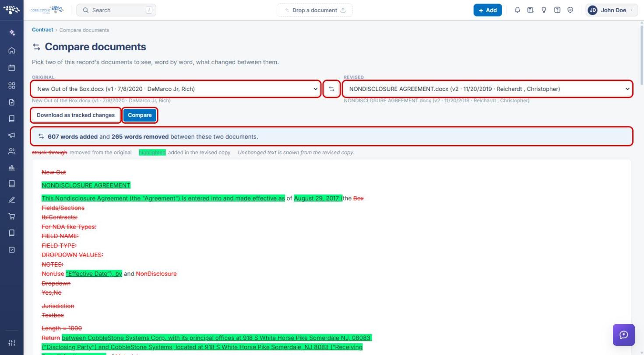Focus the Search input field

(x=116, y=10)
